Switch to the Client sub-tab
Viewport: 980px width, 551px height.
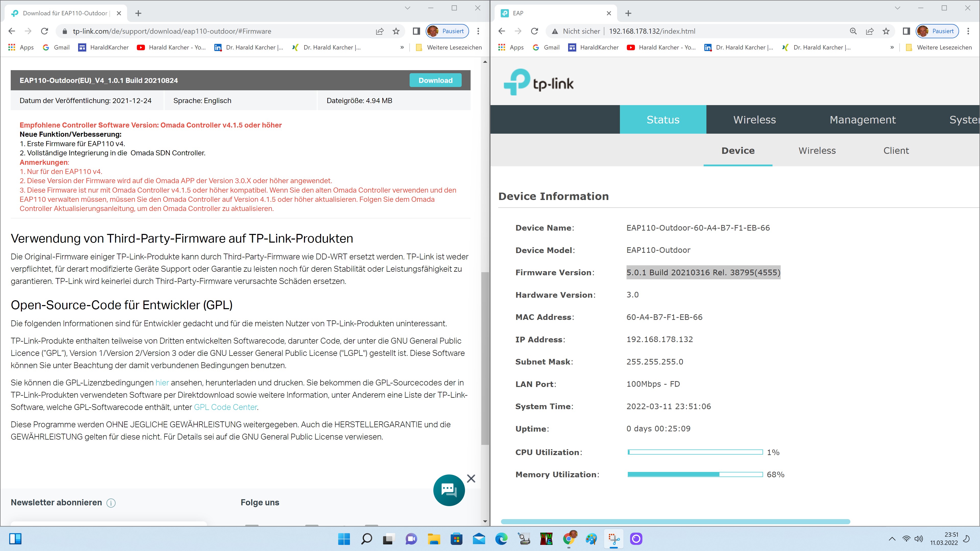[x=896, y=151]
